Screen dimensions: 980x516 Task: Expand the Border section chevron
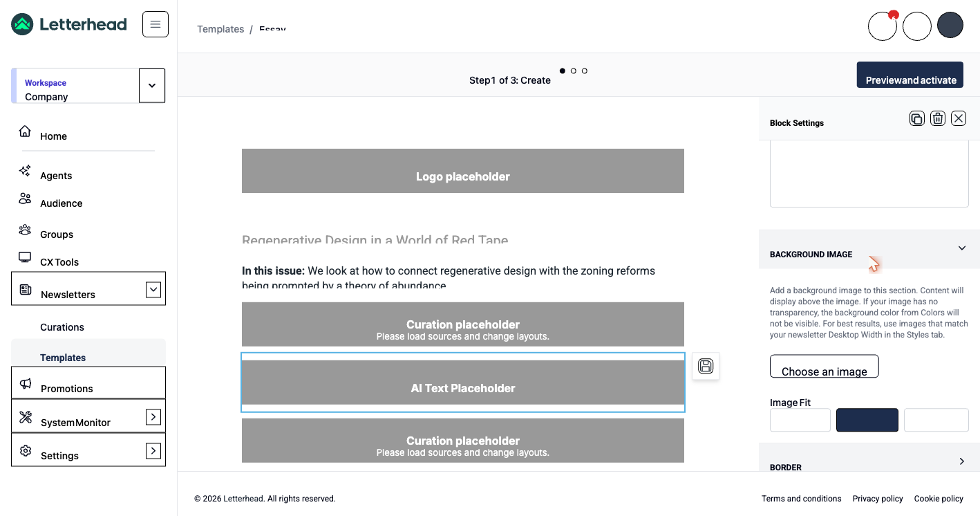pyautogui.click(x=962, y=461)
